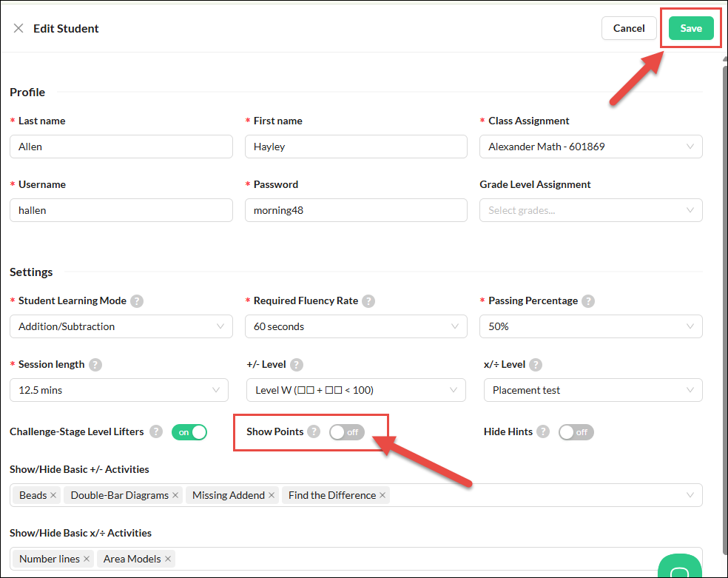Cancel editing the student

pyautogui.click(x=628, y=27)
